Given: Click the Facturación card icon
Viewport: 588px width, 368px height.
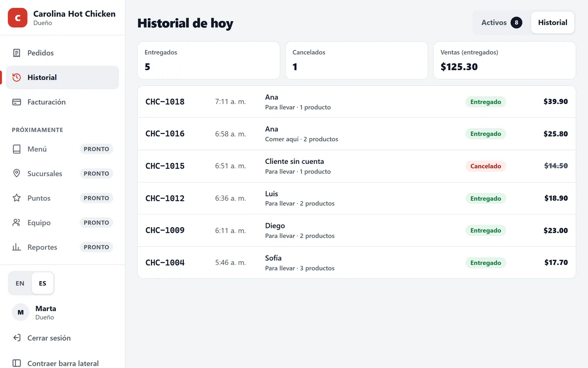Looking at the screenshot, I should (x=17, y=102).
